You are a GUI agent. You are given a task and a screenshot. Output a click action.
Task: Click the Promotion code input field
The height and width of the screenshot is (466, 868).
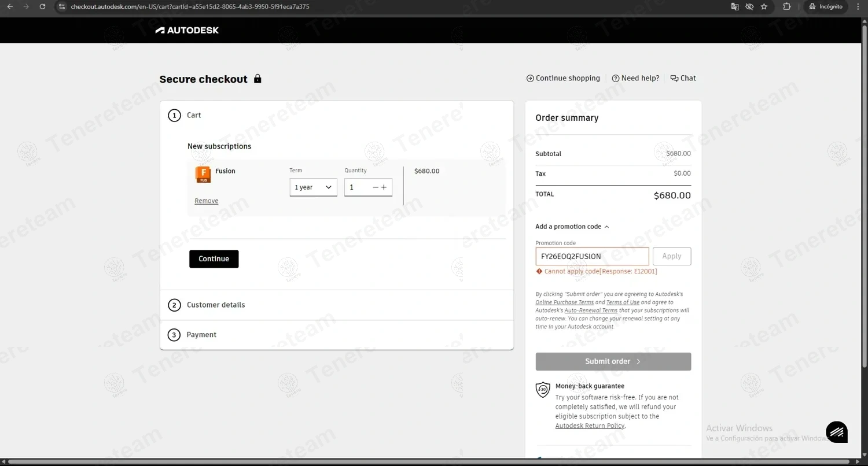pos(591,256)
